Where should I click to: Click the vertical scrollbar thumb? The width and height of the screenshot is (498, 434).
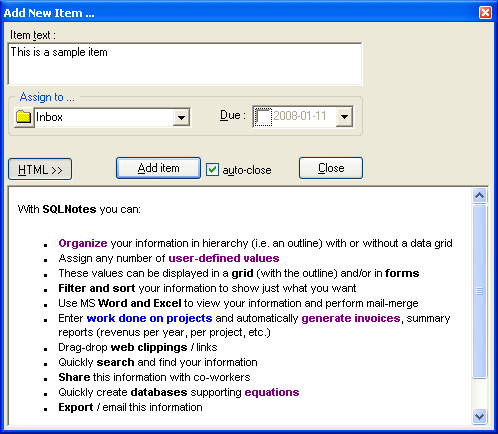click(x=479, y=291)
